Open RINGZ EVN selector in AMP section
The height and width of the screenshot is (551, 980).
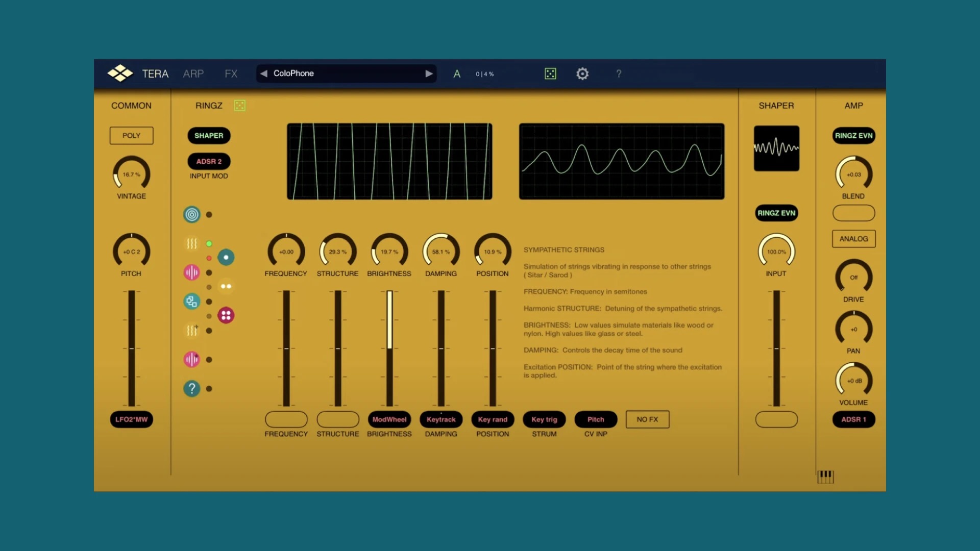click(853, 136)
